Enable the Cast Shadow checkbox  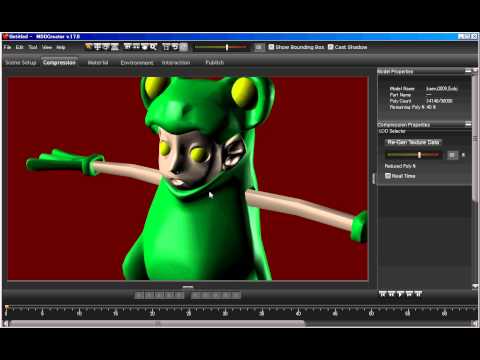point(330,47)
